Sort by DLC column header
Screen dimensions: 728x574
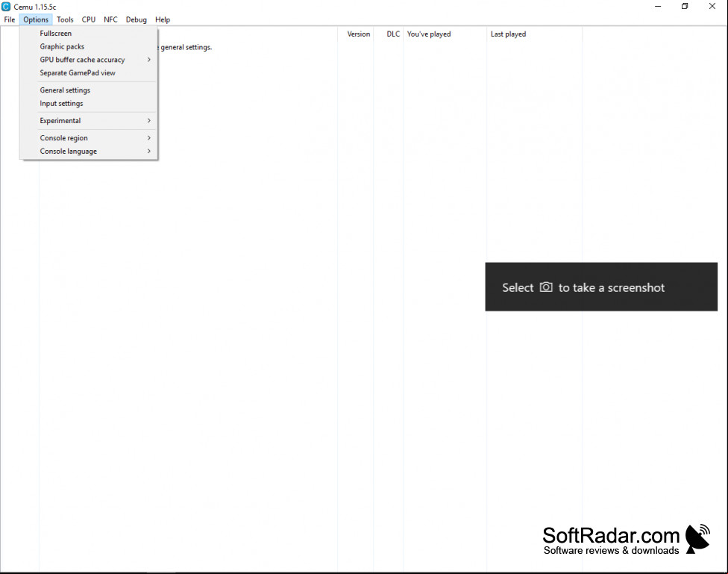point(389,34)
